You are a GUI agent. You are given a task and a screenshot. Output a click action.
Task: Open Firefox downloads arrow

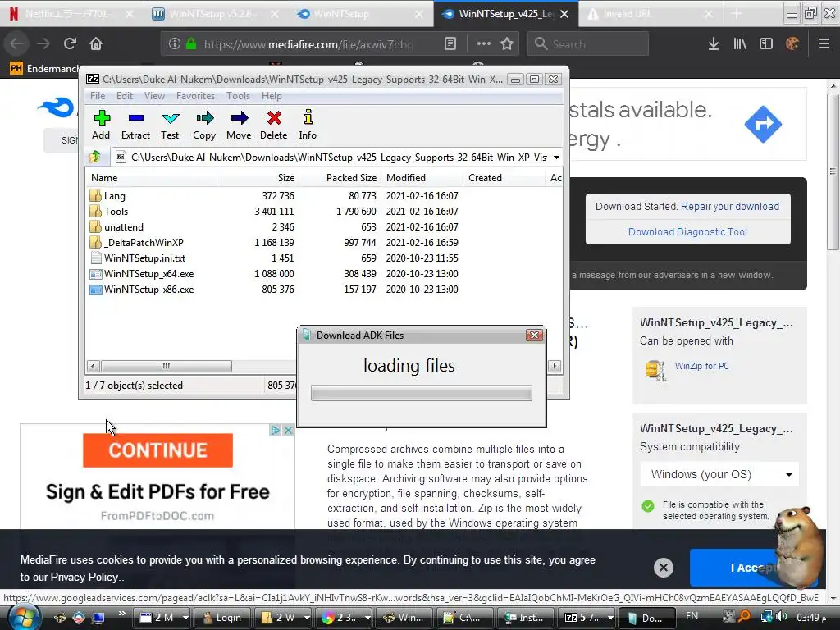[714, 44]
